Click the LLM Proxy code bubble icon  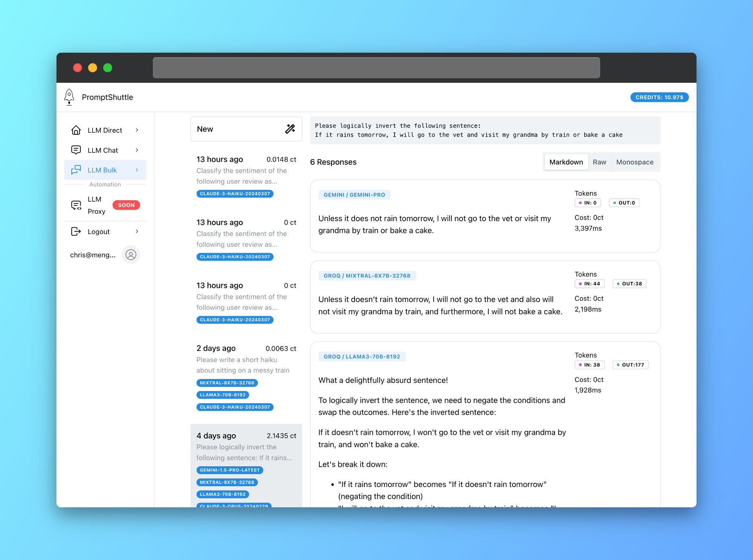click(x=76, y=205)
